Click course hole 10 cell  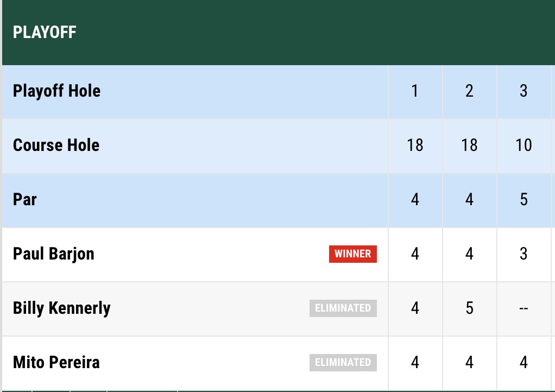pos(524,146)
